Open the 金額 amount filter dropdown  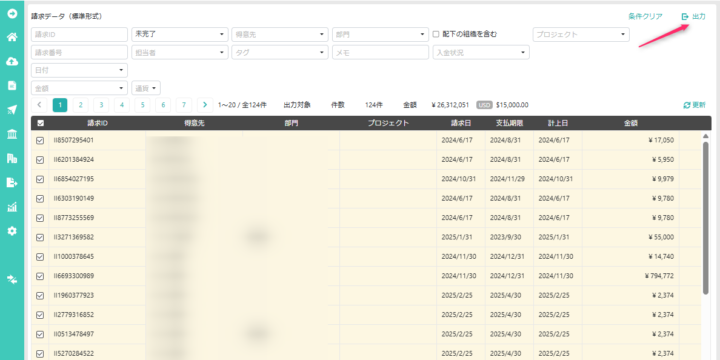tap(79, 88)
